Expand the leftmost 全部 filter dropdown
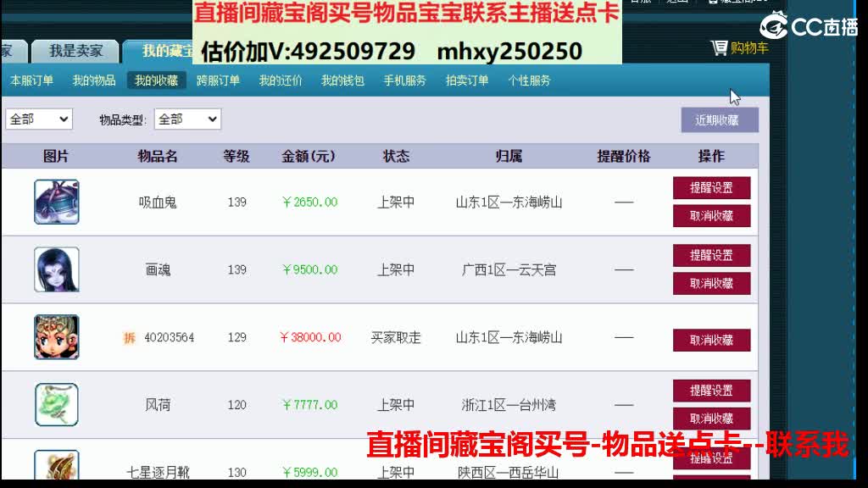The image size is (868, 488). pos(38,119)
